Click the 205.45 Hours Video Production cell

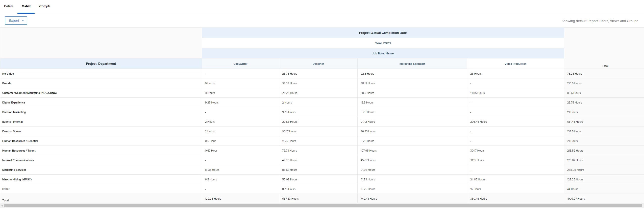(515, 122)
